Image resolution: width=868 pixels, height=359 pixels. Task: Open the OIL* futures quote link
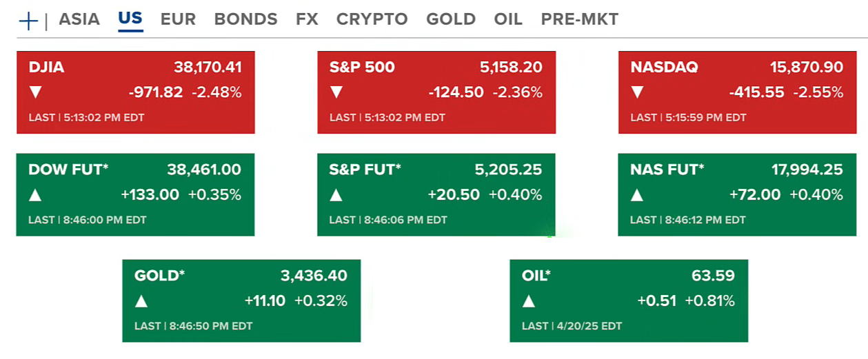(x=536, y=276)
